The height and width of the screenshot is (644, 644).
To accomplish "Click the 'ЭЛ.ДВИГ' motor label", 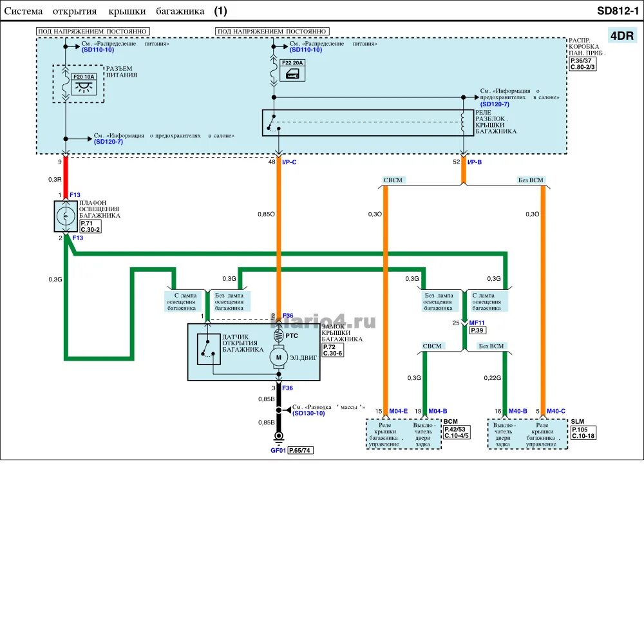I will click(x=303, y=358).
